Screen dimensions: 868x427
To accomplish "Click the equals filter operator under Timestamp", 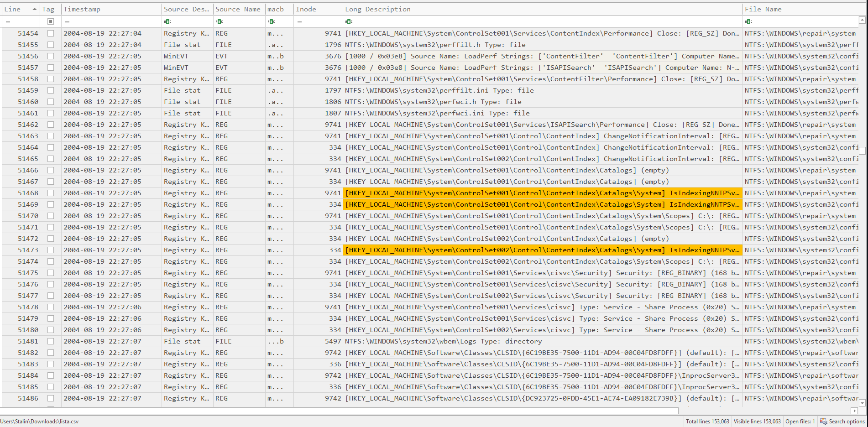I will click(67, 21).
